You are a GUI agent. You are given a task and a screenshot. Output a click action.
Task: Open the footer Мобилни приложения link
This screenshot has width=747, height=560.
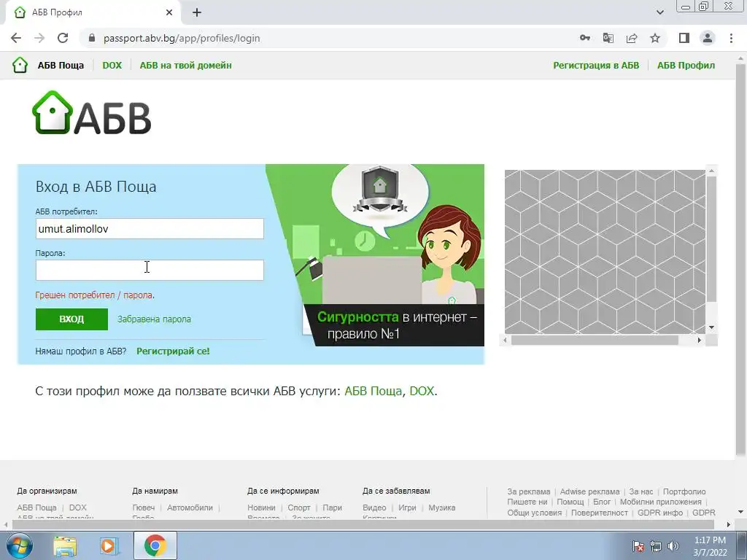660,502
